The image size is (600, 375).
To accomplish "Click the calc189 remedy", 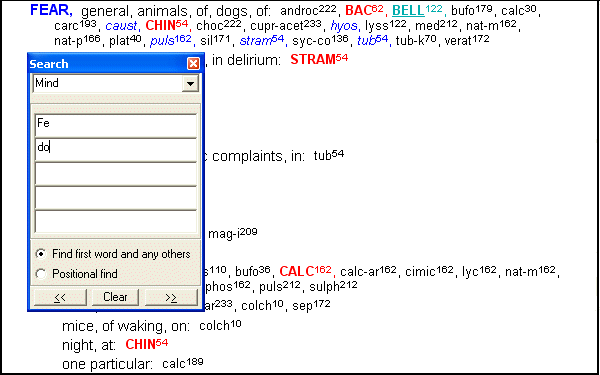I will (183, 363).
